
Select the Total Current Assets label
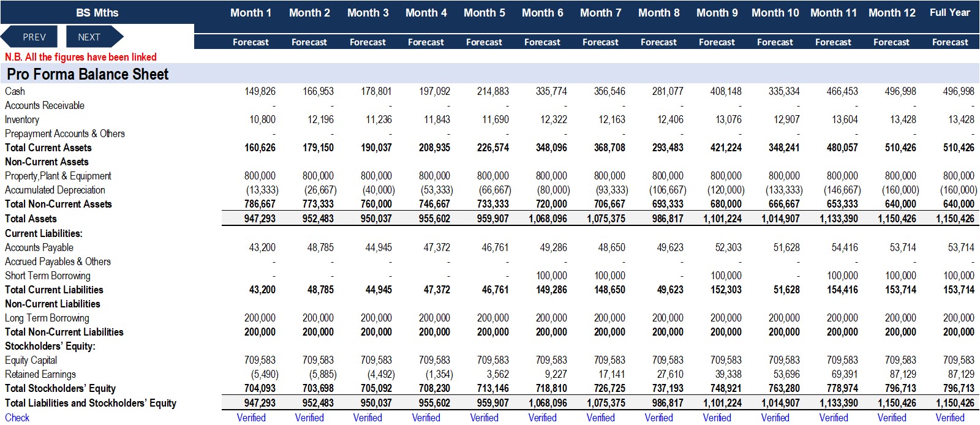(48, 148)
